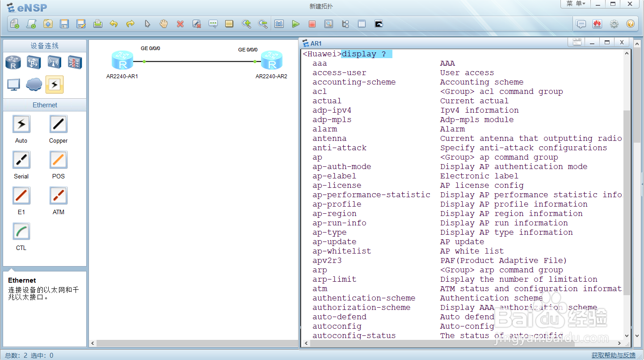Click the AR1 terminal scroll-down arrow
Image resolution: width=644 pixels, height=360 pixels.
627,335
